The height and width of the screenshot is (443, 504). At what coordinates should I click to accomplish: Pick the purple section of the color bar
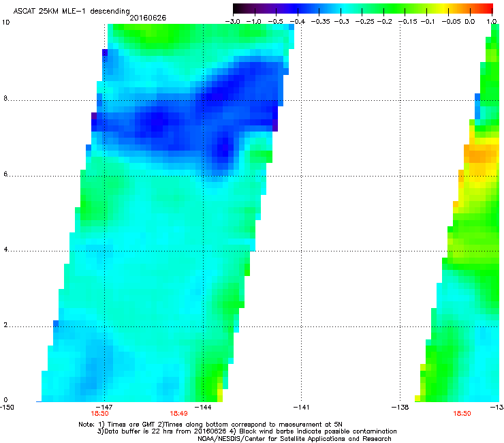[x=272, y=8]
